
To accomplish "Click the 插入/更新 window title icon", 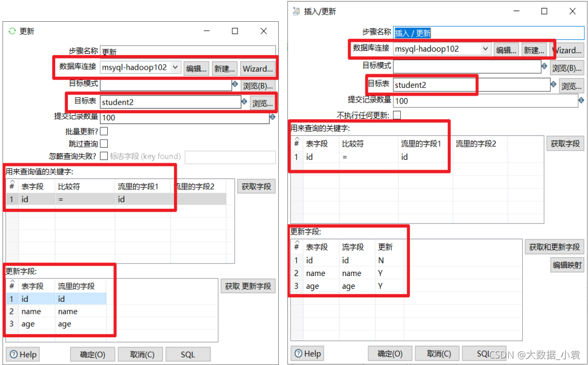I will click(296, 11).
